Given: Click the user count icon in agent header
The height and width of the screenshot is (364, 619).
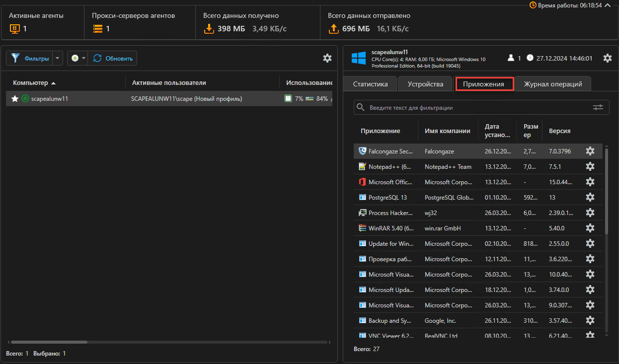Looking at the screenshot, I should pyautogui.click(x=510, y=58).
